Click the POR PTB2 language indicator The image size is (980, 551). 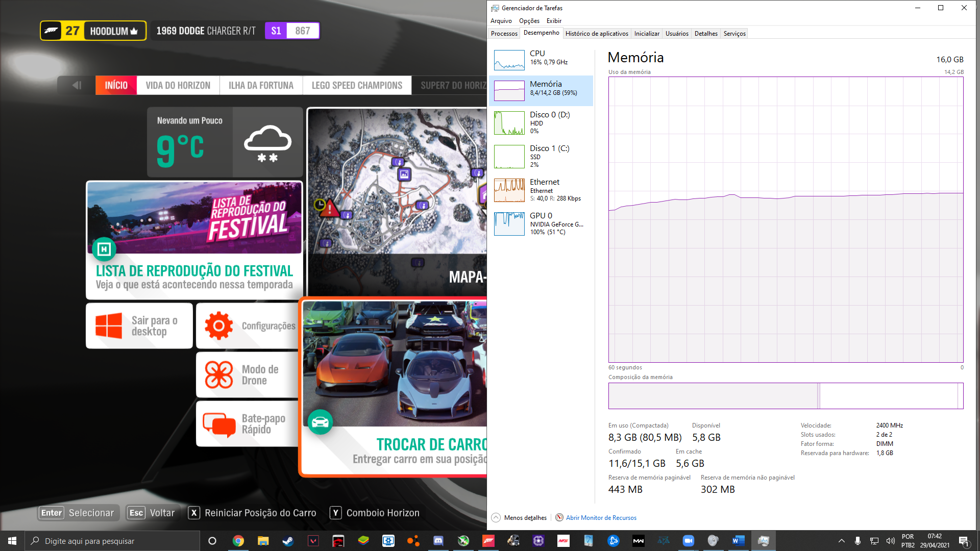908,541
